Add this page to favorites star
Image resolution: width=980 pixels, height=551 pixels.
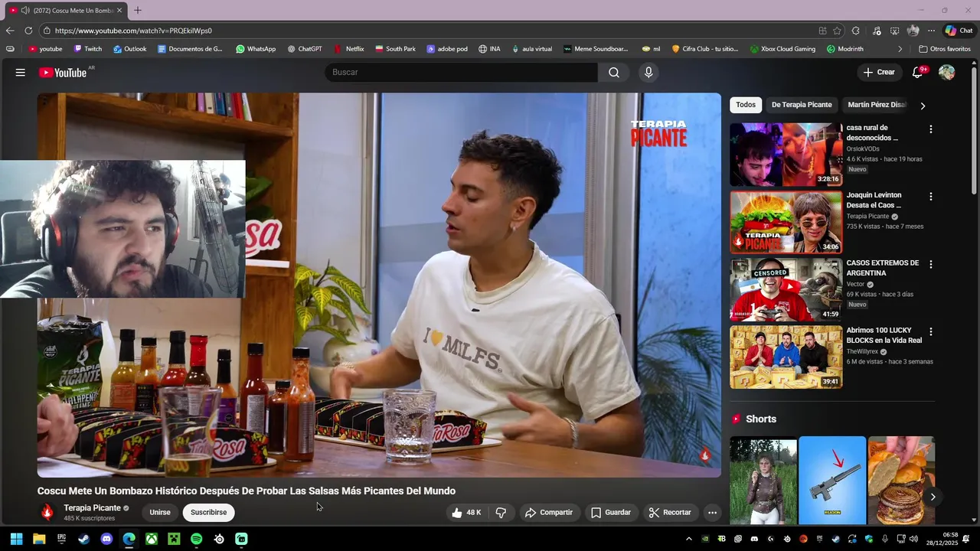(837, 31)
